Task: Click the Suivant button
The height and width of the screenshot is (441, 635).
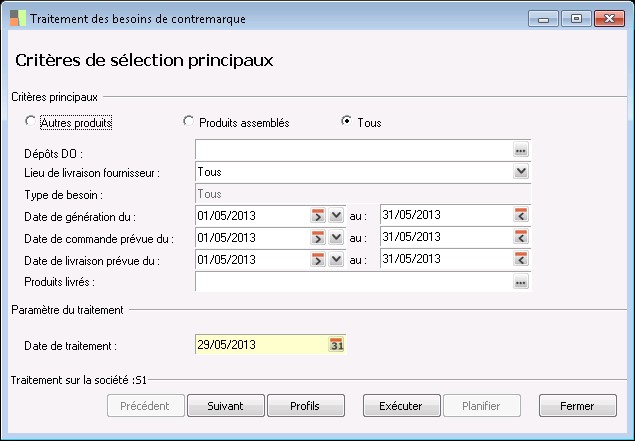Action: coord(226,406)
